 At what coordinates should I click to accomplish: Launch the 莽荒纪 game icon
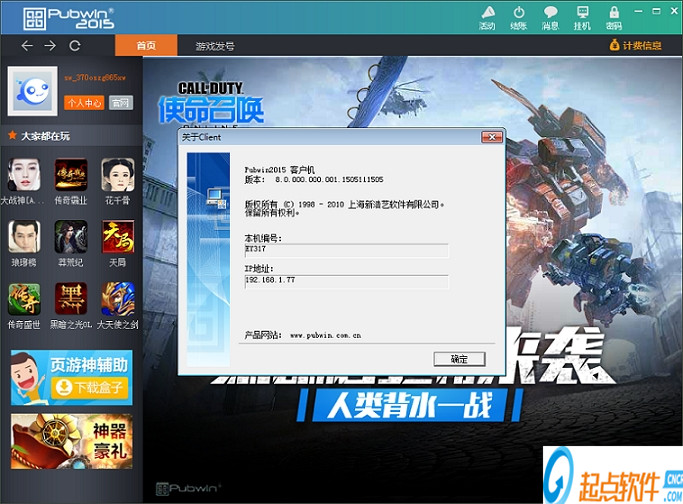click(71, 237)
